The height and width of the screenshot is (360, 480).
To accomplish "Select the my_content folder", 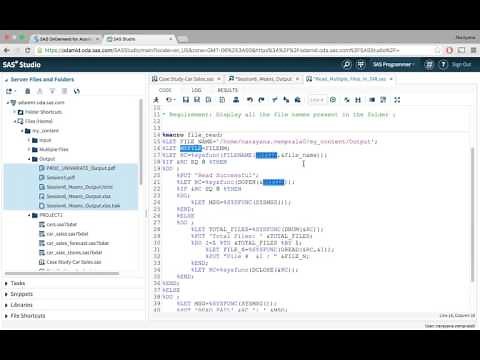I will (x=46, y=131).
